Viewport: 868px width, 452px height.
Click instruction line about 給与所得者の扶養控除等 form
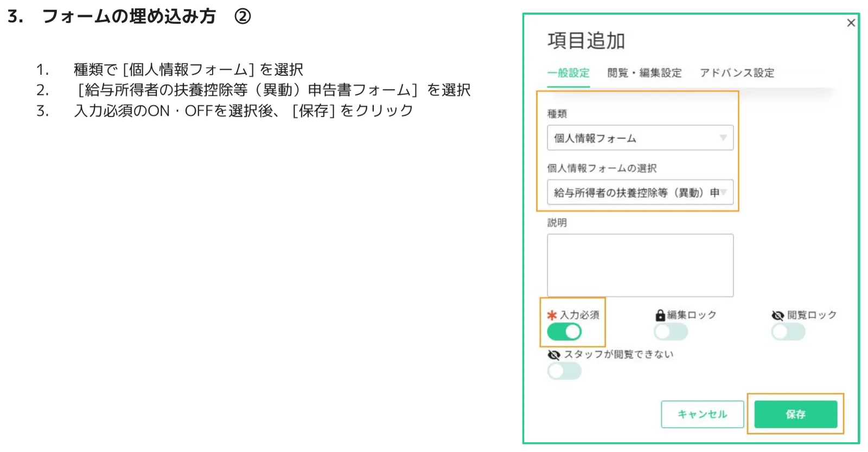(273, 90)
